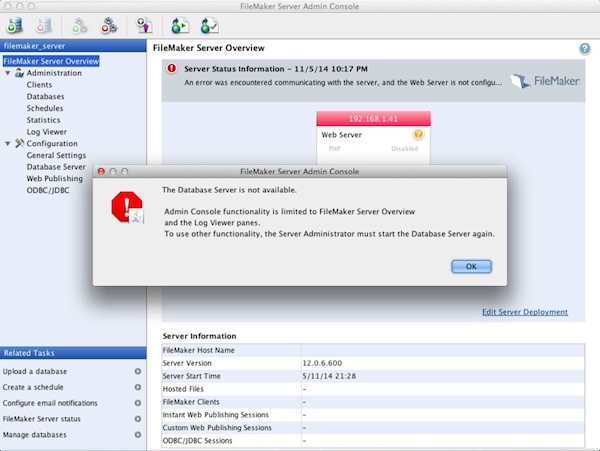This screenshot has width=600, height=451.
Task: Collapse the Administration tree section
Action: tap(8, 73)
